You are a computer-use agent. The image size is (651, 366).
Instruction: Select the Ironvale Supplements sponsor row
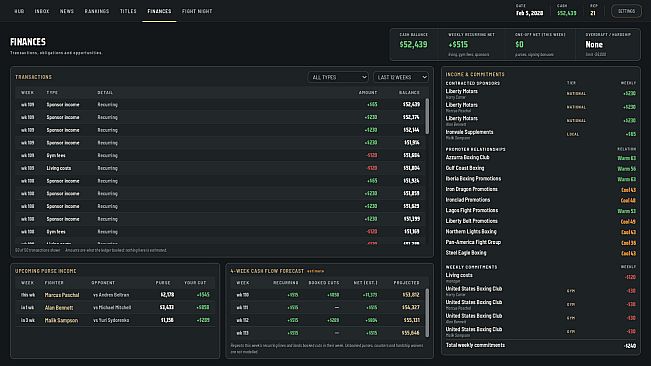pyautogui.click(x=541, y=134)
